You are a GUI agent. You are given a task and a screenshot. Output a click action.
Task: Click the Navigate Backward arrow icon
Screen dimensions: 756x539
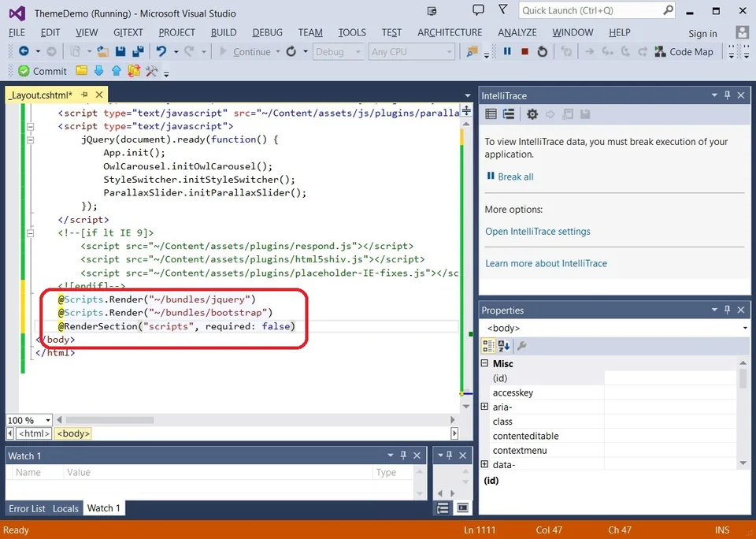coord(23,51)
